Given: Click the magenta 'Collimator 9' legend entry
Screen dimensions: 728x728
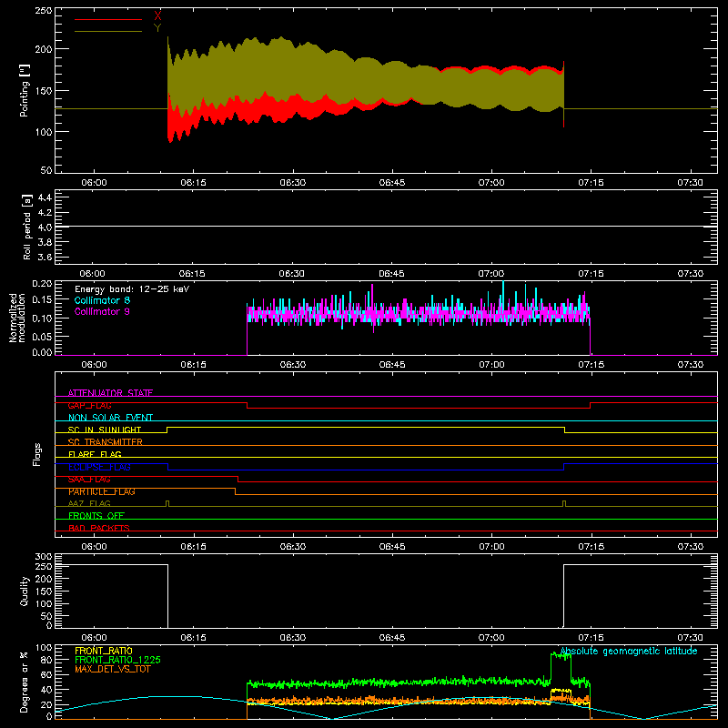Looking at the screenshot, I should click(102, 311).
